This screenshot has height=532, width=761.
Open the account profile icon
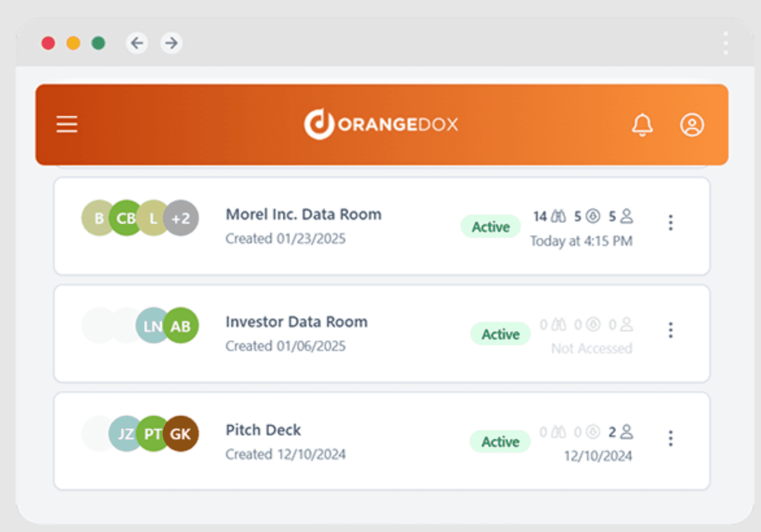(692, 125)
